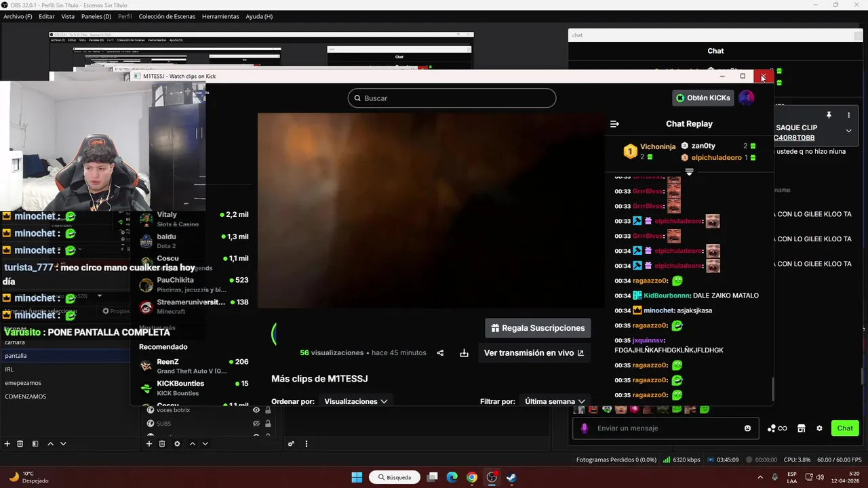This screenshot has height=488, width=868.
Task: Click the taskbar Búsqueda search box
Action: (x=395, y=477)
